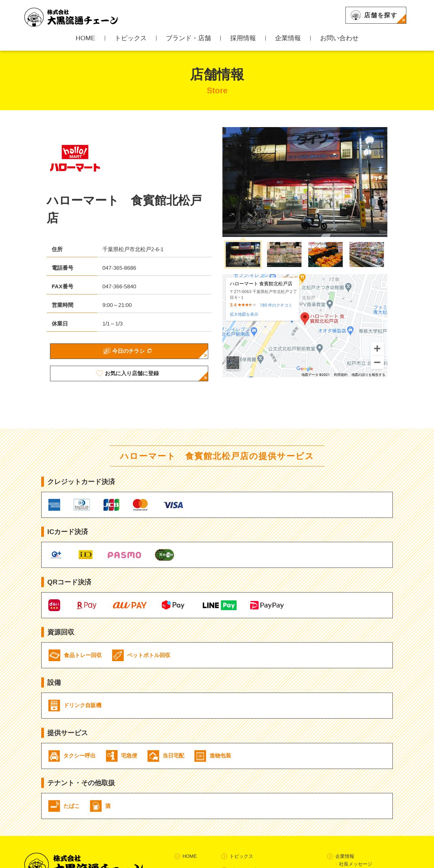Image resolution: width=434 pixels, height=868 pixels.
Task: Click the d払い payment icon
Action: tap(54, 605)
